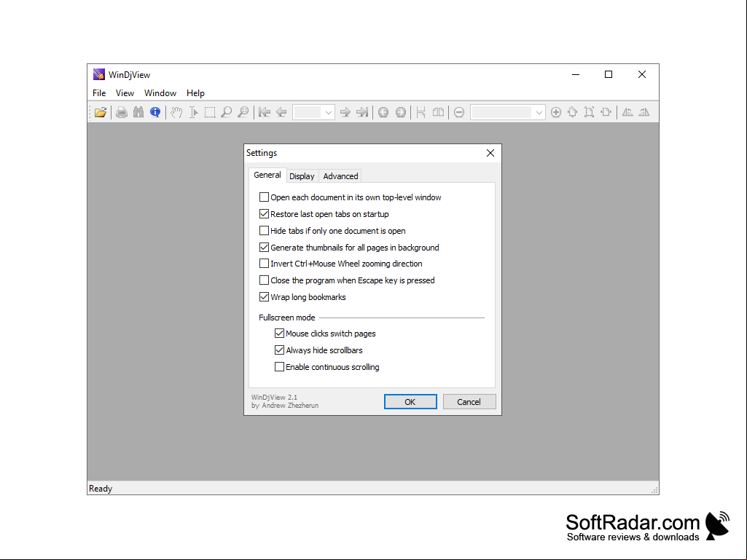Image resolution: width=747 pixels, height=560 pixels.
Task: Uncheck Generate thumbnails for all pages
Action: click(x=264, y=247)
